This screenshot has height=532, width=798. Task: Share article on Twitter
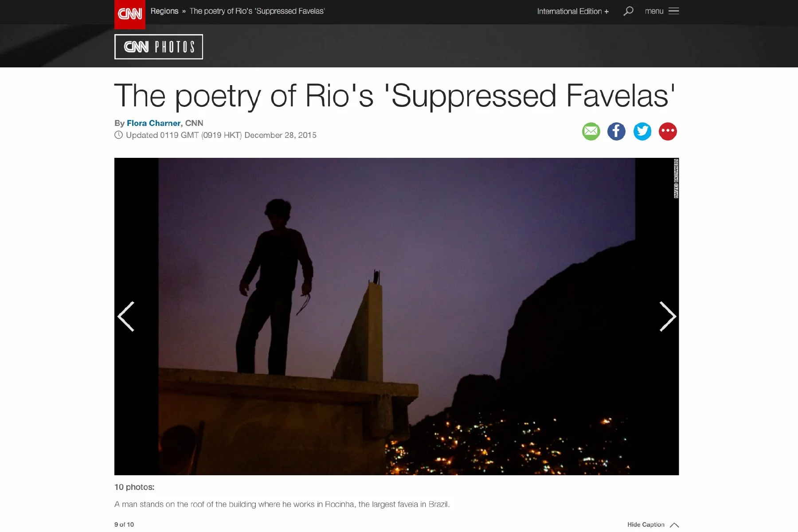(x=642, y=131)
